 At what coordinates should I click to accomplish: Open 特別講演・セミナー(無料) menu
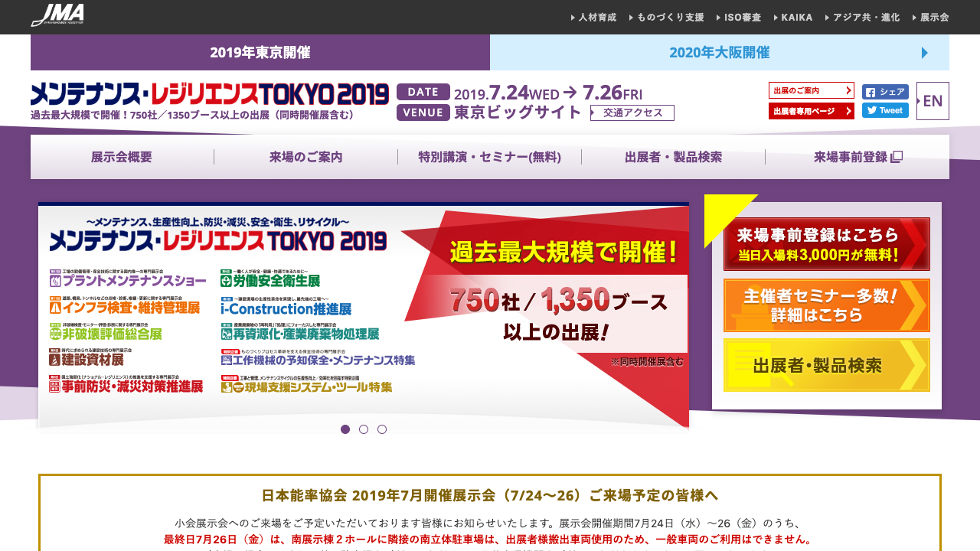(x=490, y=157)
